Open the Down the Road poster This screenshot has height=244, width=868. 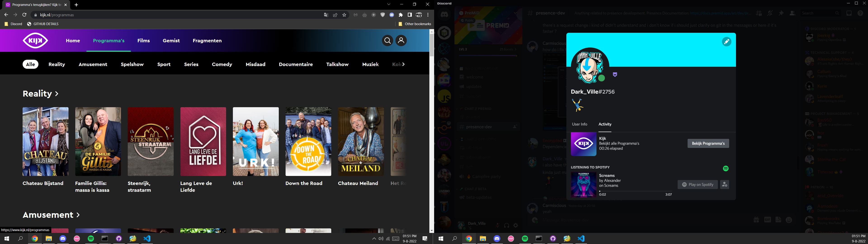tap(308, 142)
